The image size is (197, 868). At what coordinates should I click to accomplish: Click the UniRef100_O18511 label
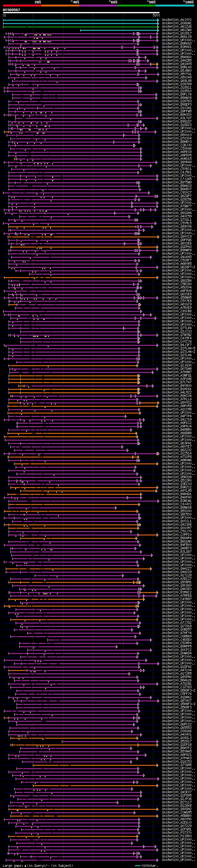pos(177,88)
